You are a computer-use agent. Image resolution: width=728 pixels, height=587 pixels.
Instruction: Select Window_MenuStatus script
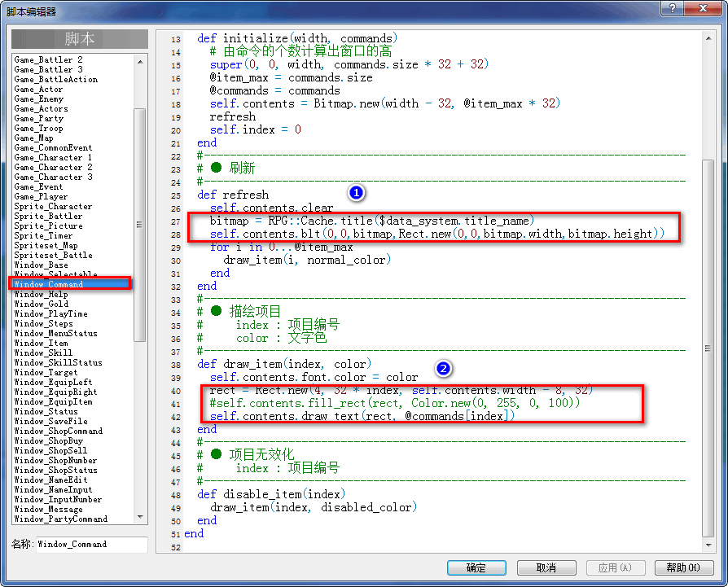pos(55,333)
